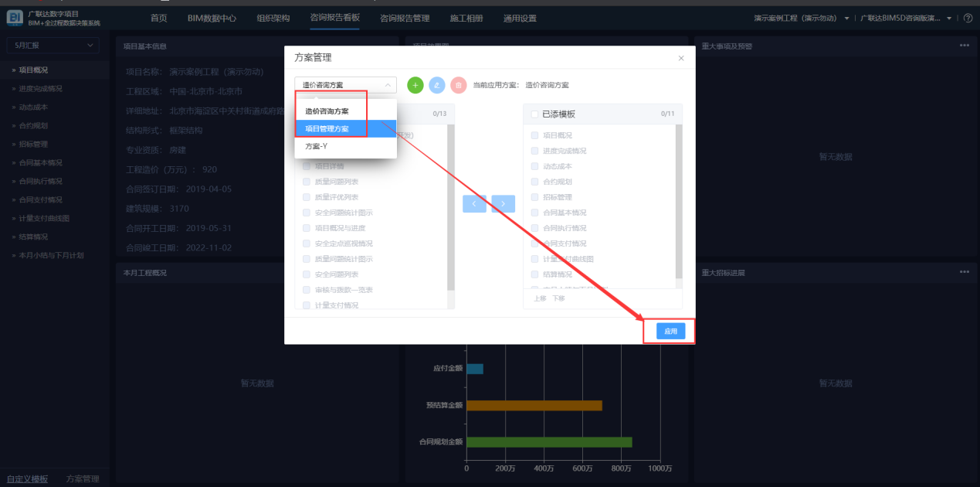980x487 pixels.
Task: Tick the 项目概况与进度 checkbox
Action: click(307, 228)
